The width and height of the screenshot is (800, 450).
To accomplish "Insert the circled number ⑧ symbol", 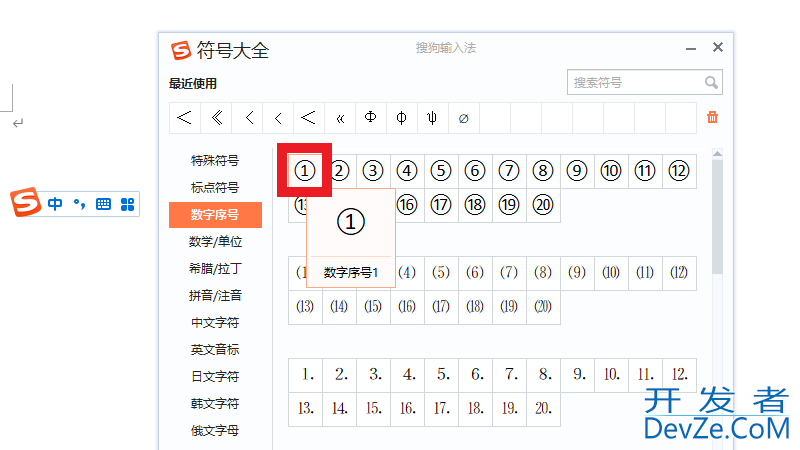I will click(x=543, y=171).
